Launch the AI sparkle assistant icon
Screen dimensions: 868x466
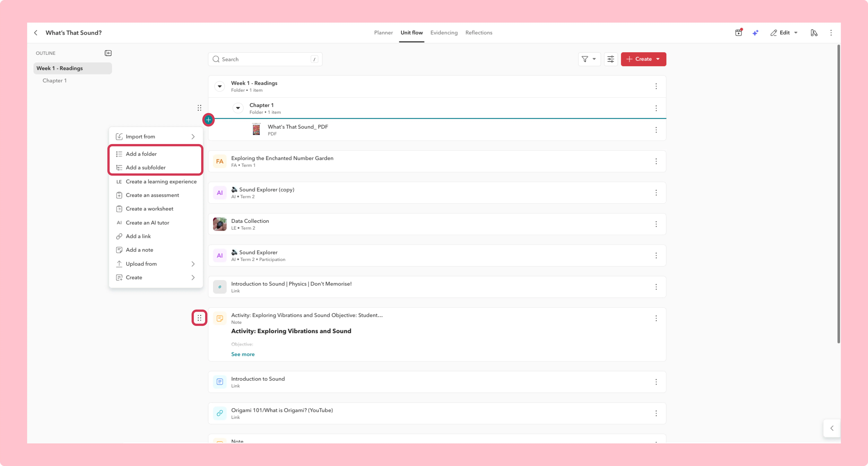pyautogui.click(x=755, y=33)
